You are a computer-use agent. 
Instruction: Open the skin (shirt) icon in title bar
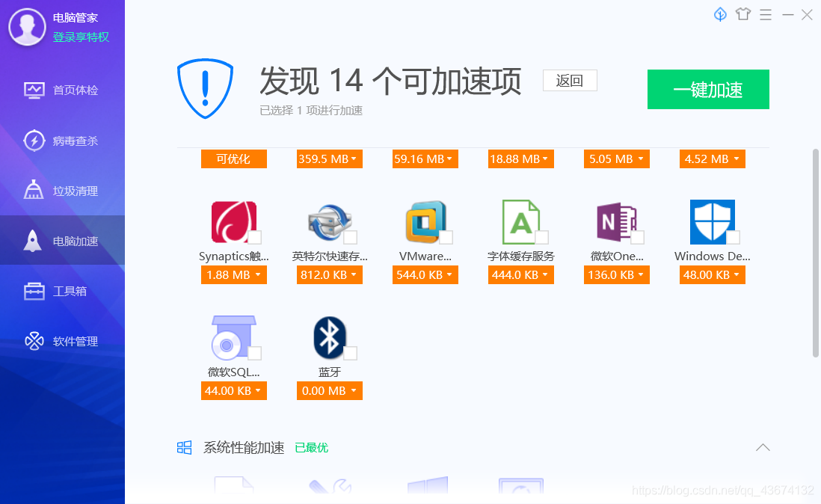743,14
